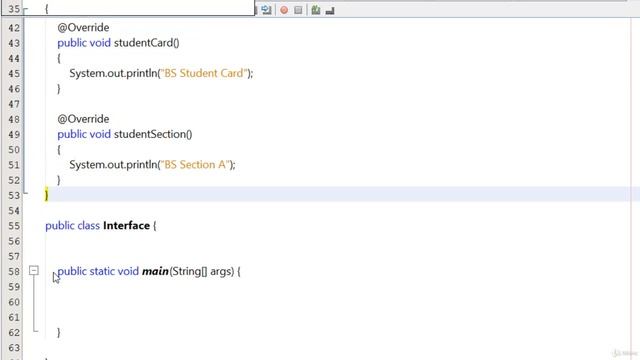Click the blue arrow toolbar icon

(266, 10)
